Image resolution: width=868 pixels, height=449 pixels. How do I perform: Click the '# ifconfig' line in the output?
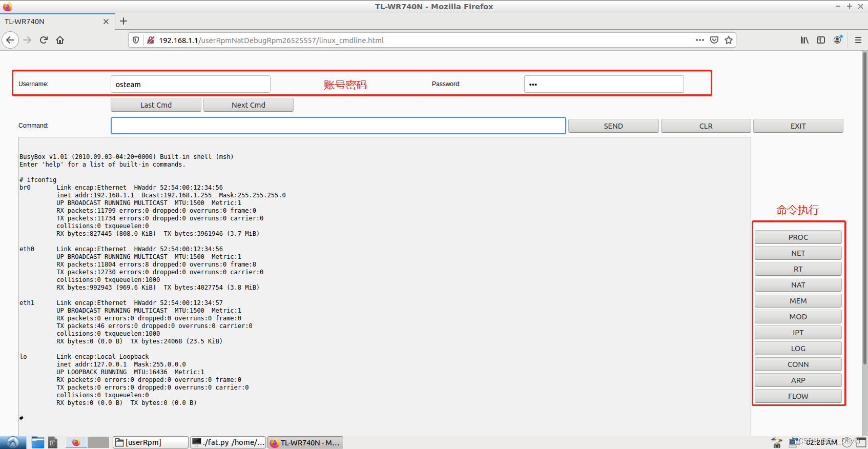pos(38,180)
